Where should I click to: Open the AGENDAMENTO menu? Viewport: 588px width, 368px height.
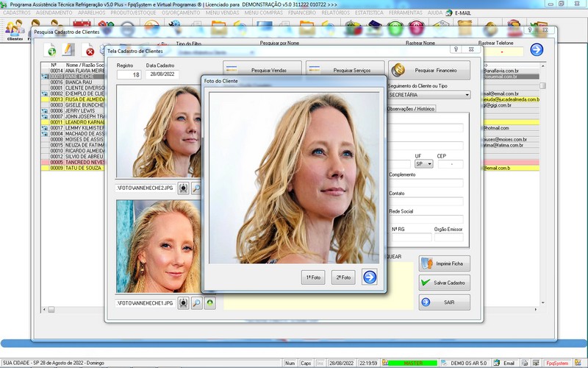[54, 13]
